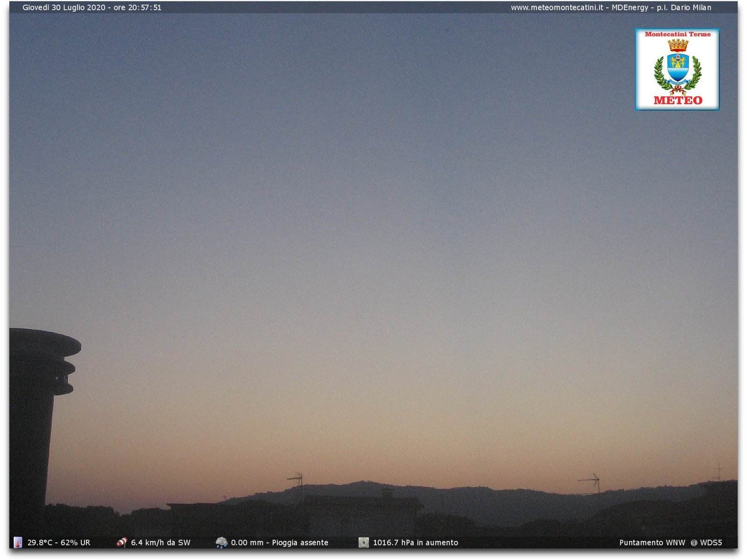Image resolution: width=747 pixels, height=560 pixels.
Task: Select the '6.4 km/h da SW' reading
Action: tap(161, 542)
